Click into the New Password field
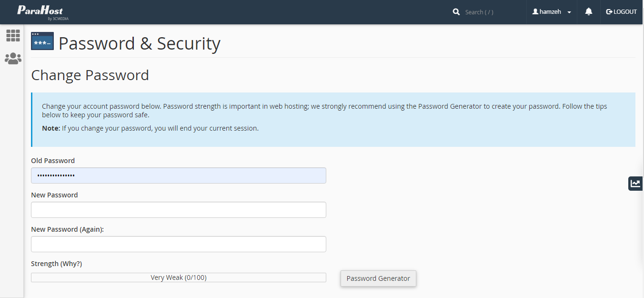 coord(179,210)
